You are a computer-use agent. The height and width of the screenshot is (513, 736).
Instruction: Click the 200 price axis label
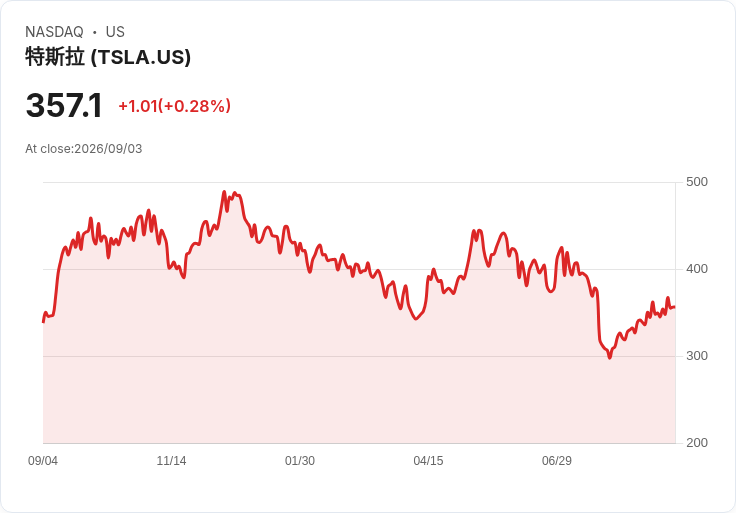coord(697,443)
